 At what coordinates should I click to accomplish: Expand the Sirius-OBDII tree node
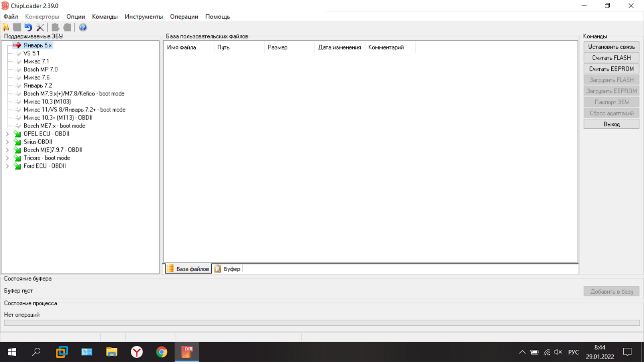(x=7, y=142)
